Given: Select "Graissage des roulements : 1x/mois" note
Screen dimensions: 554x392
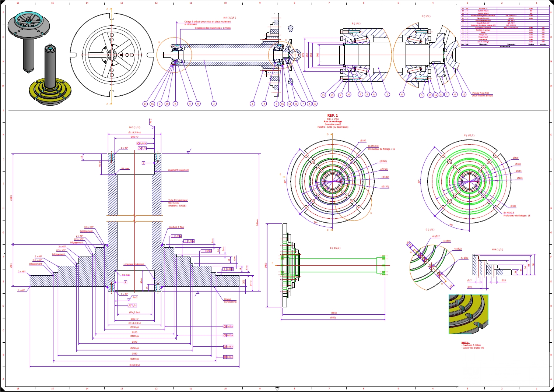Looking at the screenshot, I should pos(213,28).
